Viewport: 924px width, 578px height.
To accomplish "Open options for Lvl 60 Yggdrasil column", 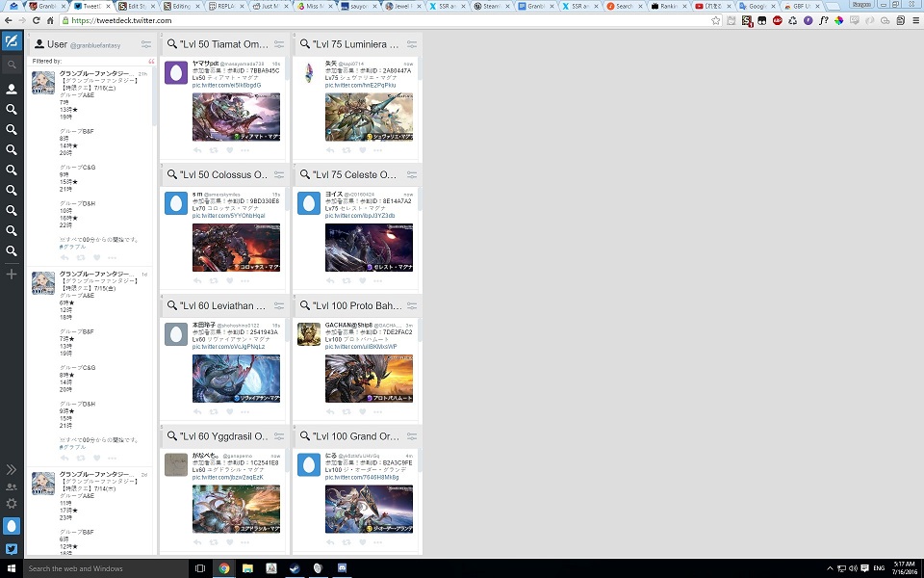I will (x=279, y=437).
